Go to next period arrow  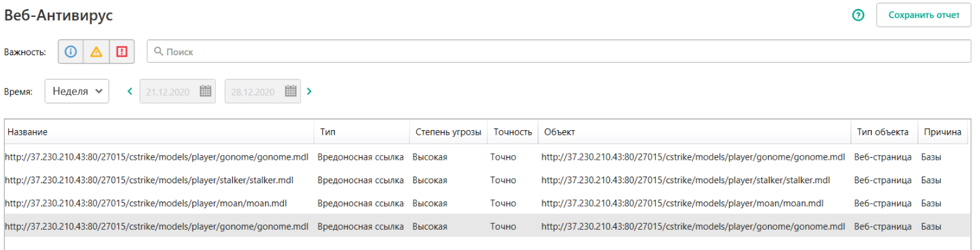pos(309,92)
